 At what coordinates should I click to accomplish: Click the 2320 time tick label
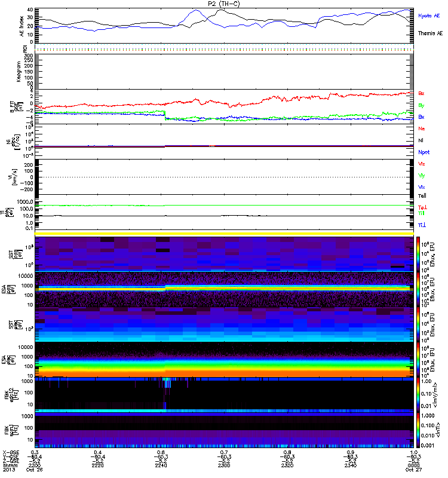287,465
